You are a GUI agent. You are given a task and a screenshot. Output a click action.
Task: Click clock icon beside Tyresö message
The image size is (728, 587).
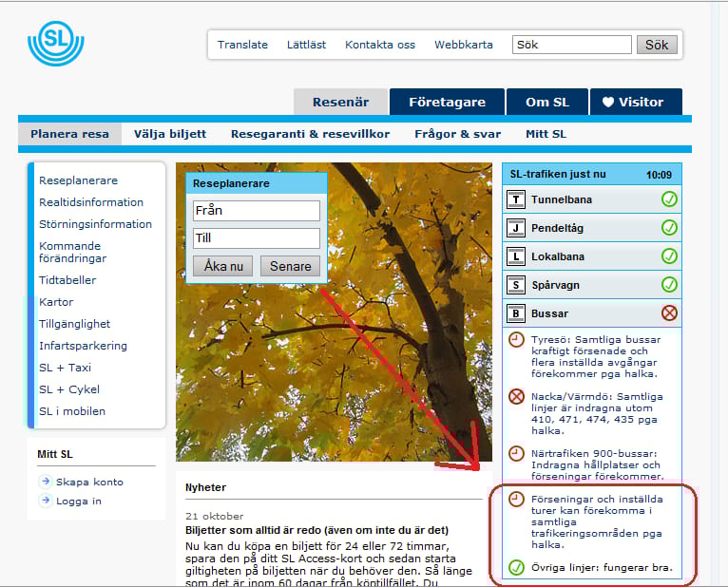click(516, 340)
